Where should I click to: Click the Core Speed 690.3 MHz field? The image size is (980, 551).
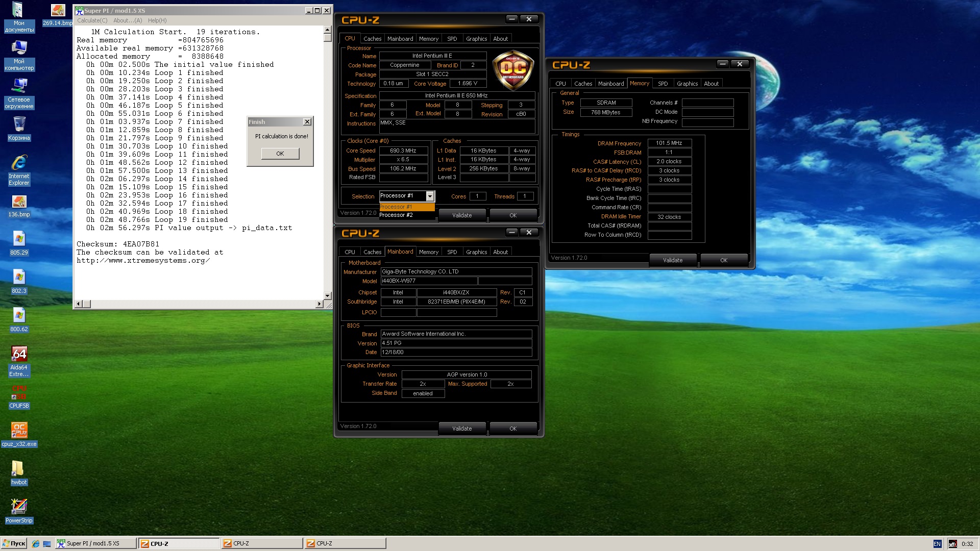(403, 151)
